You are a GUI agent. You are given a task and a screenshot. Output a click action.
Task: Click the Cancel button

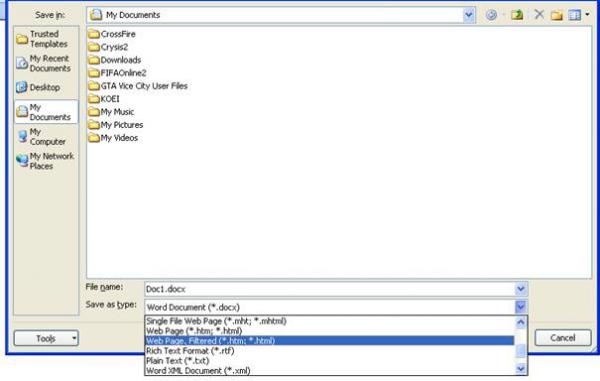click(563, 338)
